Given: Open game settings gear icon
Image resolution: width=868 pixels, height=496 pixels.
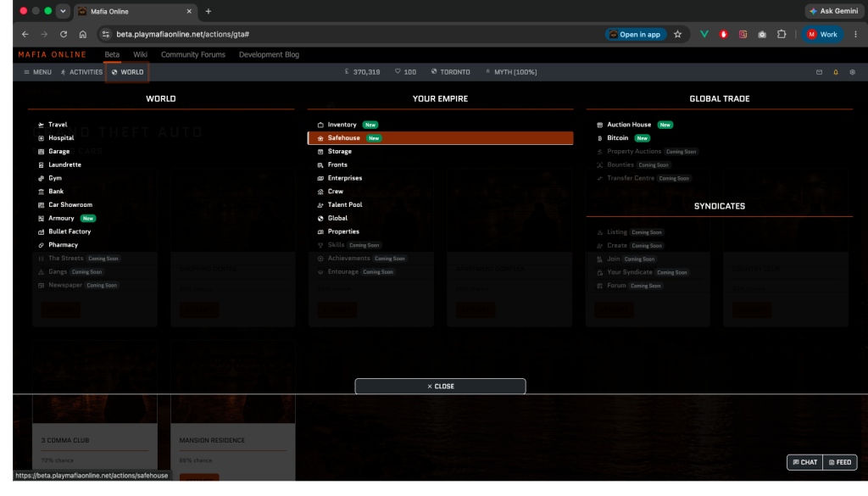Looking at the screenshot, I should point(853,72).
